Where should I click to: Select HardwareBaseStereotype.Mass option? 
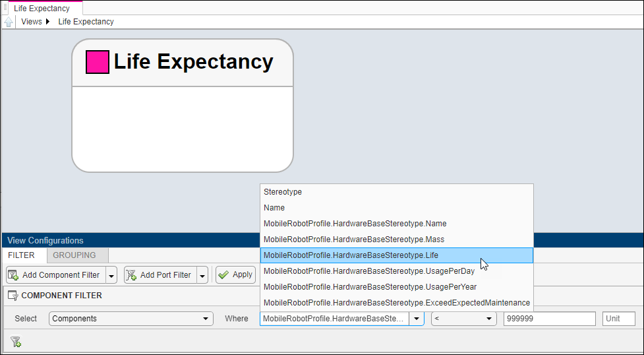click(x=397, y=240)
